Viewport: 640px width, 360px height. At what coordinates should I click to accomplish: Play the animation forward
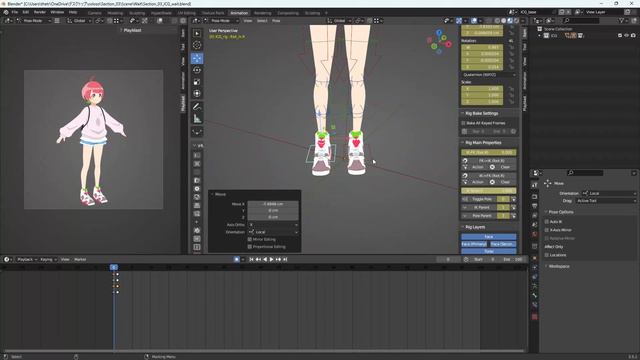pyautogui.click(x=271, y=260)
